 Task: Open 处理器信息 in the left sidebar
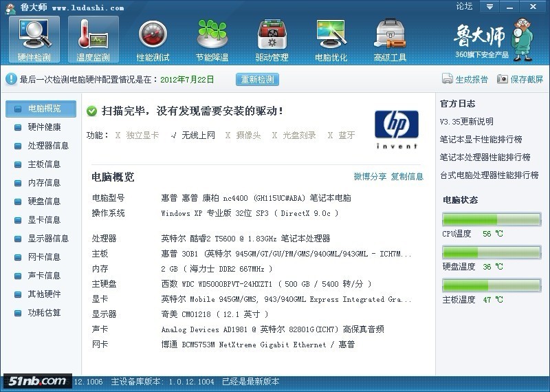click(48, 146)
